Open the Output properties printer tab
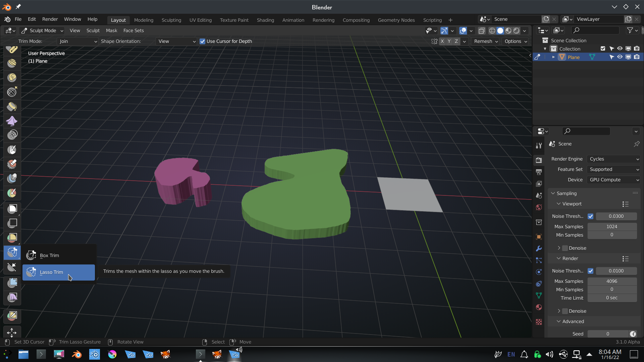Viewport: 644px width, 362px height. coord(539,172)
